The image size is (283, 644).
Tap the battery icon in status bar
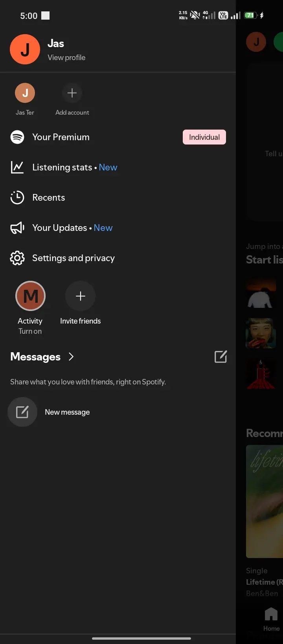point(250,15)
